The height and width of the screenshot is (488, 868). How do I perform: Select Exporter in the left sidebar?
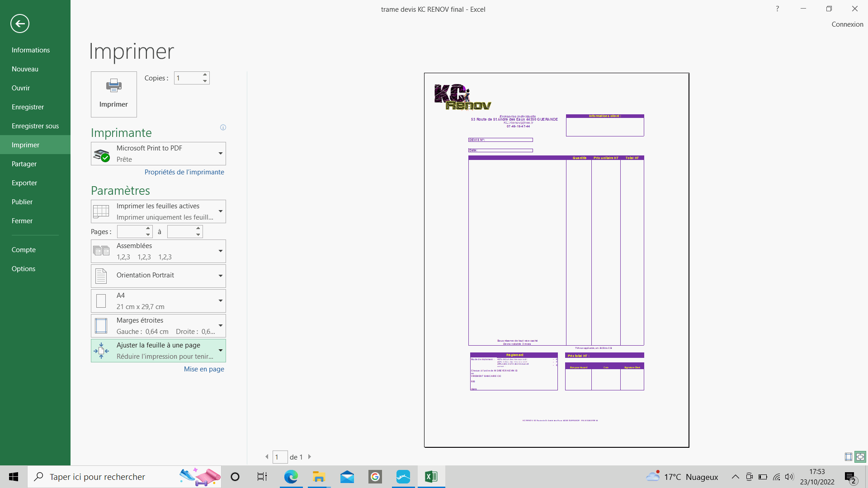coord(24,183)
